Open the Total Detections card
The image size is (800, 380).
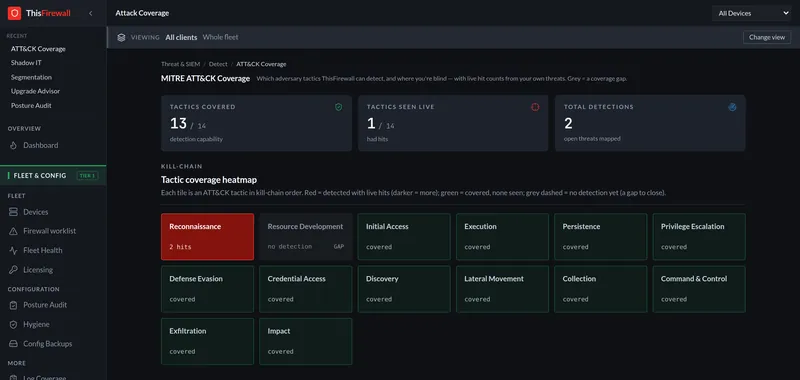click(x=650, y=123)
